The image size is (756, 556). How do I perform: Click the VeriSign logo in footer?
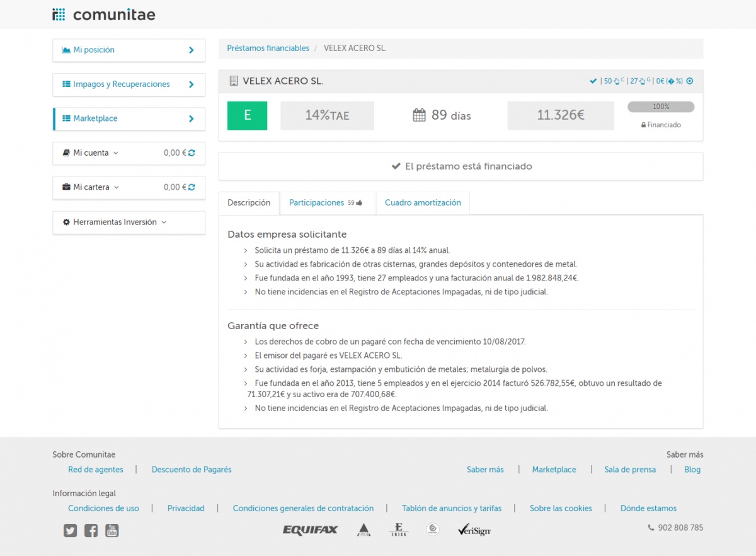(474, 530)
